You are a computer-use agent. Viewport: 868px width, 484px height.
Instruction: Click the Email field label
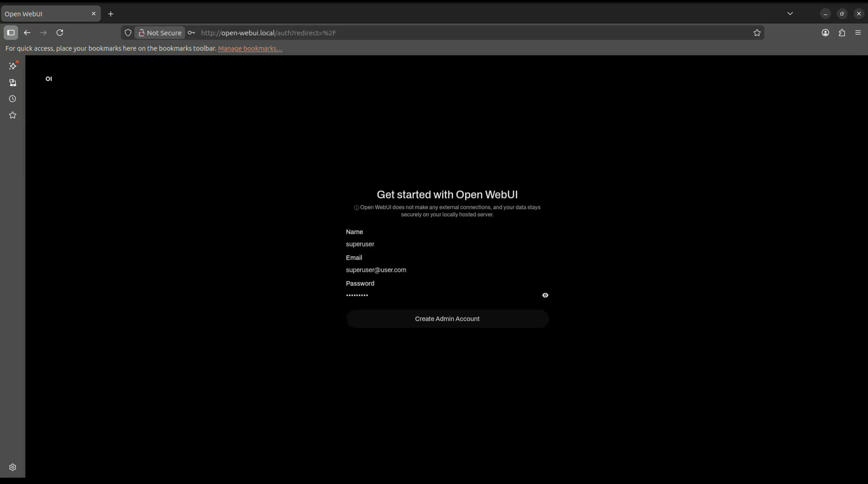point(354,258)
